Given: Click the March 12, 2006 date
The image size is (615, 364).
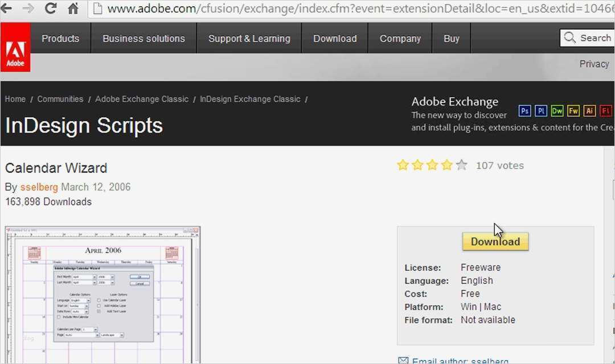Looking at the screenshot, I should [96, 187].
